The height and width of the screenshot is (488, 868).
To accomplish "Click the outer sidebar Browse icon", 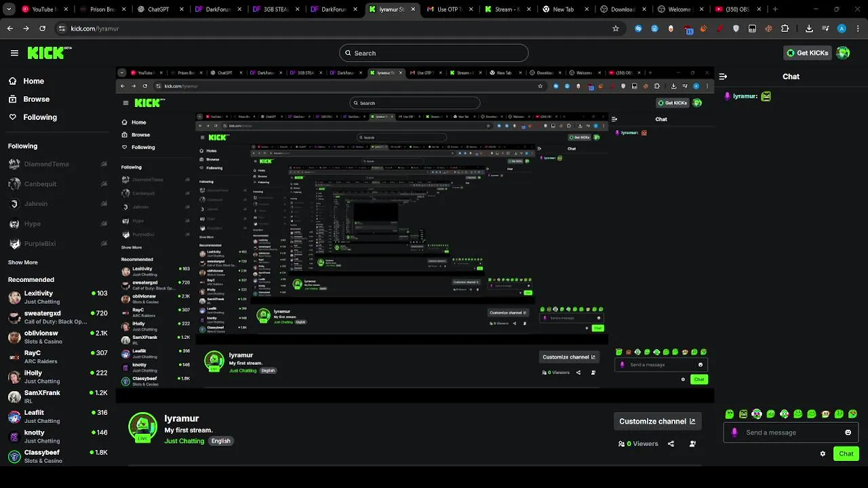I will [12, 99].
